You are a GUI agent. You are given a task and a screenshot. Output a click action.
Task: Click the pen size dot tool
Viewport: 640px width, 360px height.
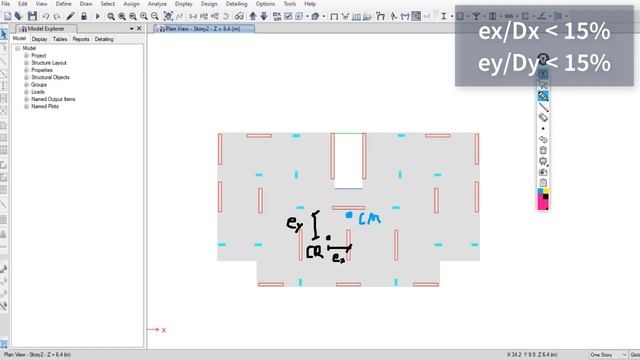click(543, 129)
